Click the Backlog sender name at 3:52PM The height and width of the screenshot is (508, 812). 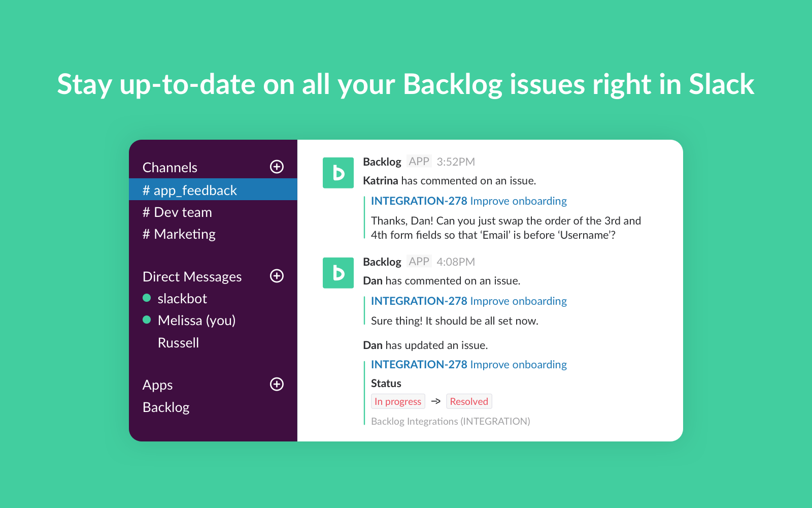(x=382, y=162)
